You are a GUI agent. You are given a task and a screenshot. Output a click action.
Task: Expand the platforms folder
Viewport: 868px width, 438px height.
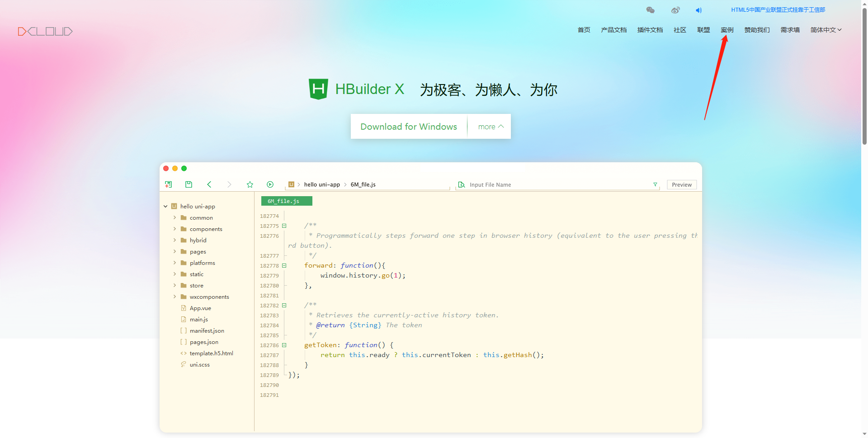click(175, 263)
